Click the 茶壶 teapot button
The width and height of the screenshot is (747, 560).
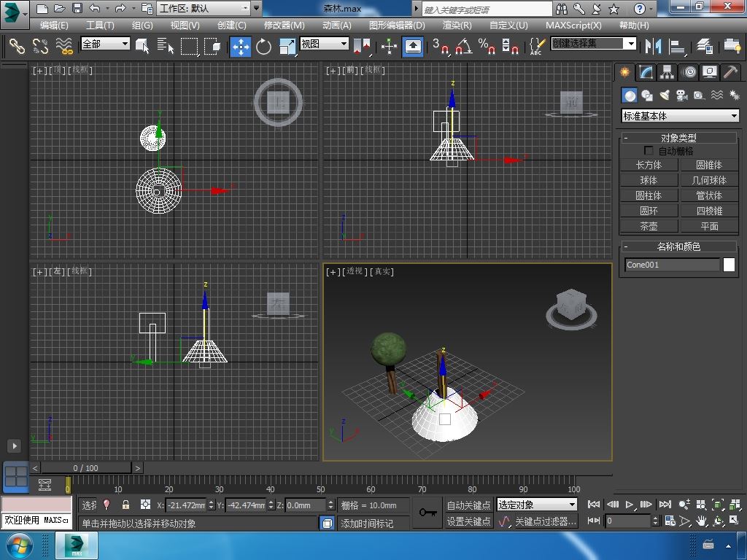point(649,226)
